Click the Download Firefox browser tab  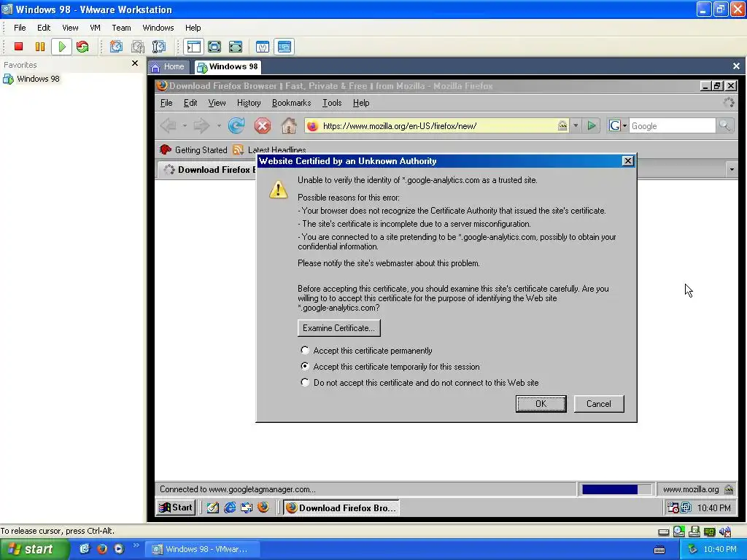[x=206, y=169]
